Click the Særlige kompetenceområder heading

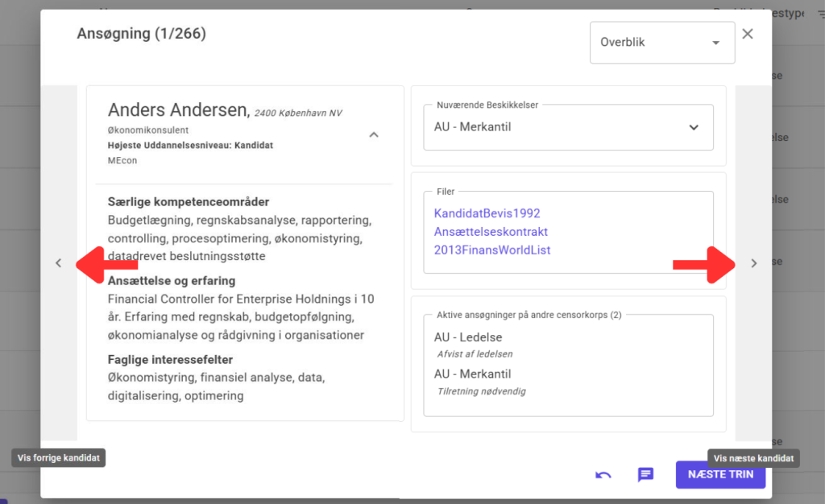click(x=188, y=201)
